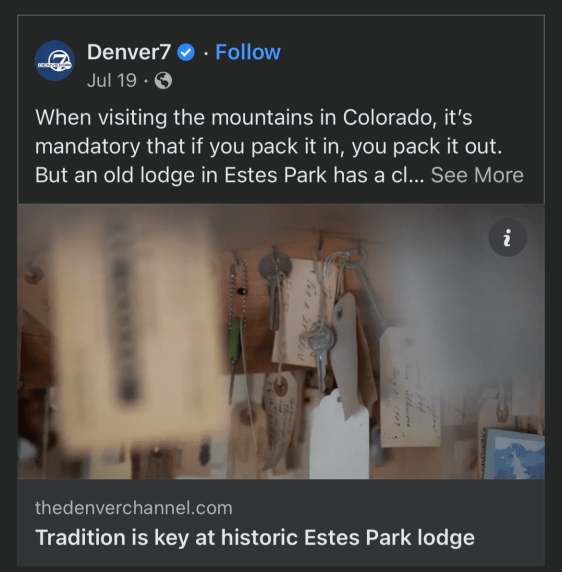562x572 pixels.
Task: Click the dark link card footer area
Action: (x=281, y=522)
